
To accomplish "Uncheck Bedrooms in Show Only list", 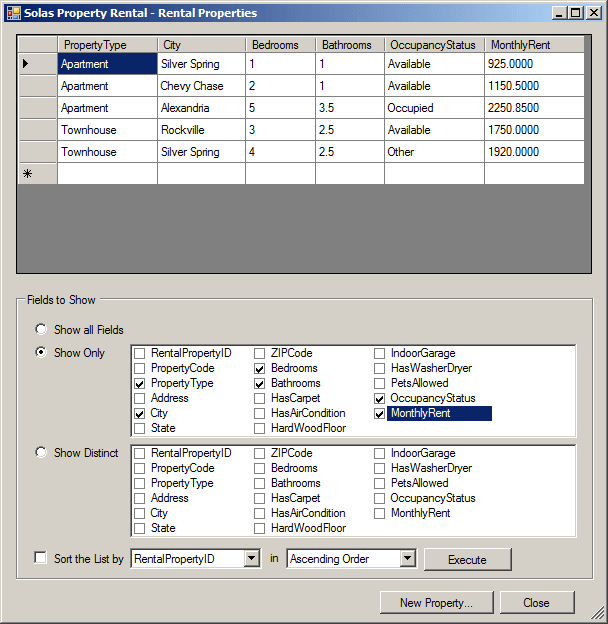I will pyautogui.click(x=259, y=369).
